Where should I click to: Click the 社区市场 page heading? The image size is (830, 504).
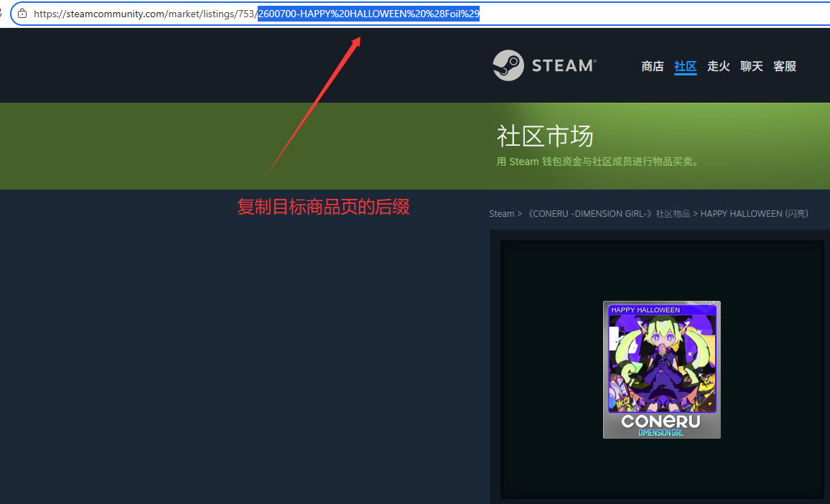point(545,136)
